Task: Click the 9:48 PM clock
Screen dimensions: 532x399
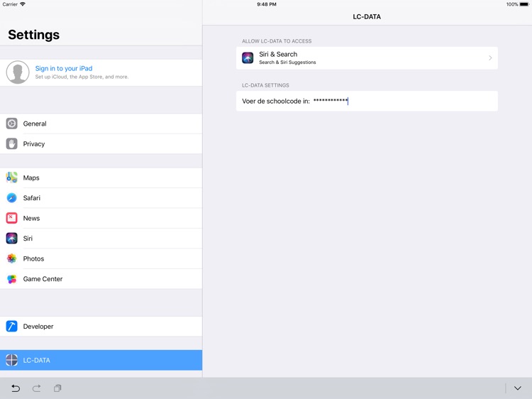Action: click(267, 4)
